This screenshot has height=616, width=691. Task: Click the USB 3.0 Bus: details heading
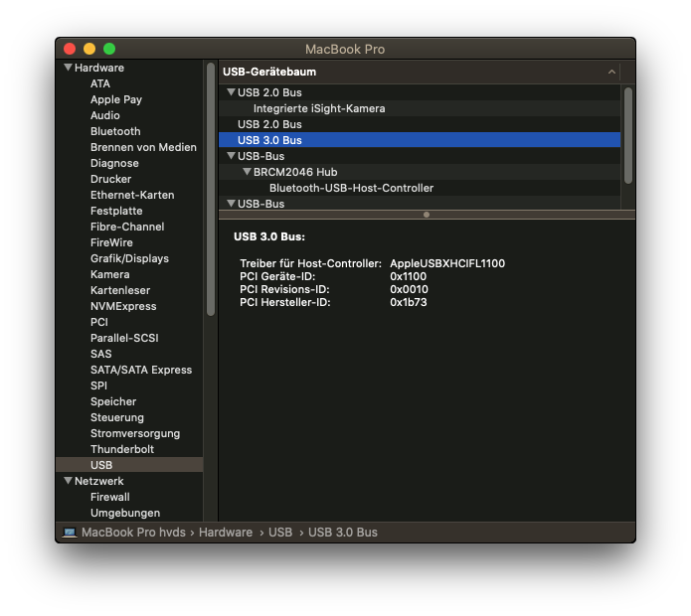tap(269, 236)
